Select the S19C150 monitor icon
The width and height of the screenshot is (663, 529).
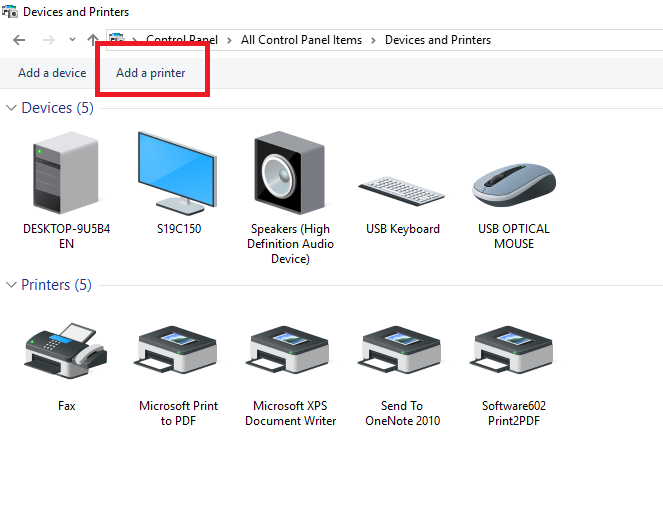[178, 173]
